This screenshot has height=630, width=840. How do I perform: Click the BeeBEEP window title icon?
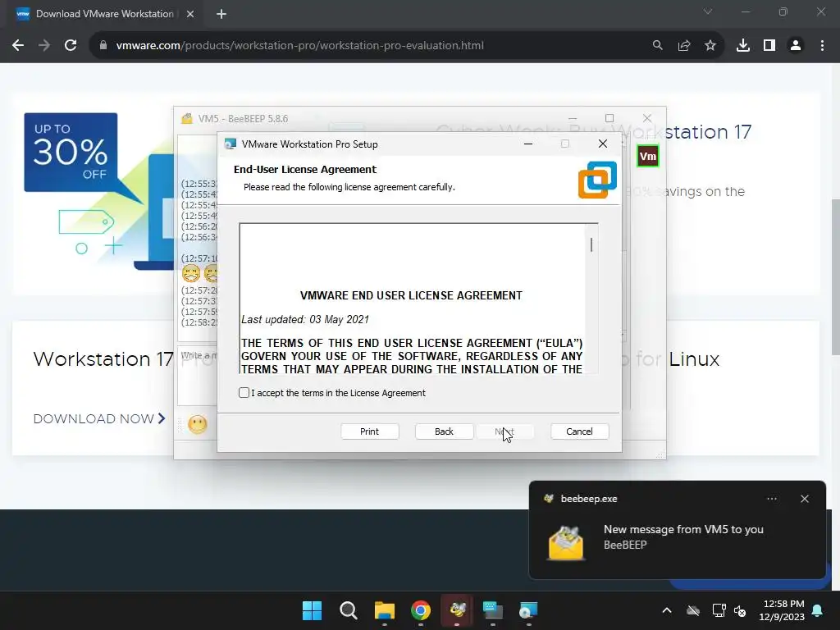pos(187,118)
